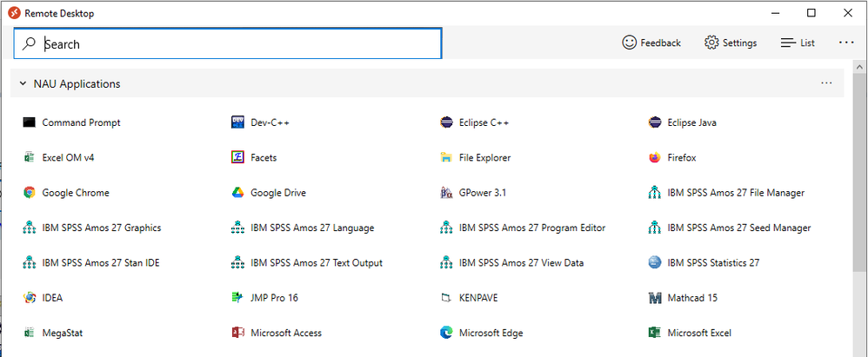Open the toolbar more options ellipsis
The image size is (868, 357).
click(x=846, y=43)
